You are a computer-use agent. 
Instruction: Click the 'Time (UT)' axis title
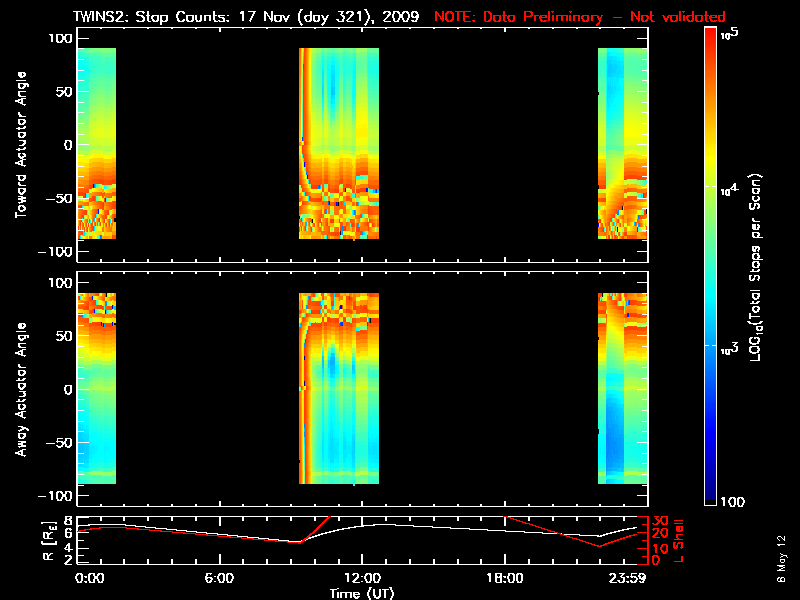click(362, 593)
